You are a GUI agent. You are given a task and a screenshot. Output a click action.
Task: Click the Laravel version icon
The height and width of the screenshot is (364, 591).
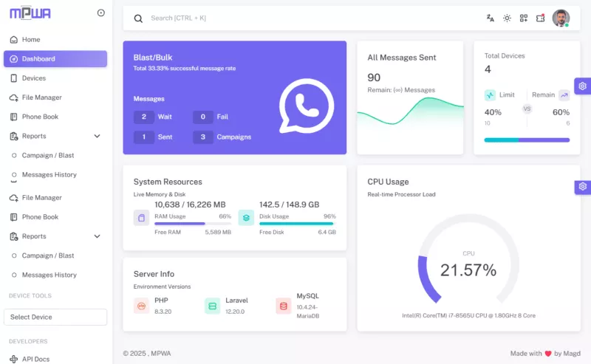[x=213, y=306]
